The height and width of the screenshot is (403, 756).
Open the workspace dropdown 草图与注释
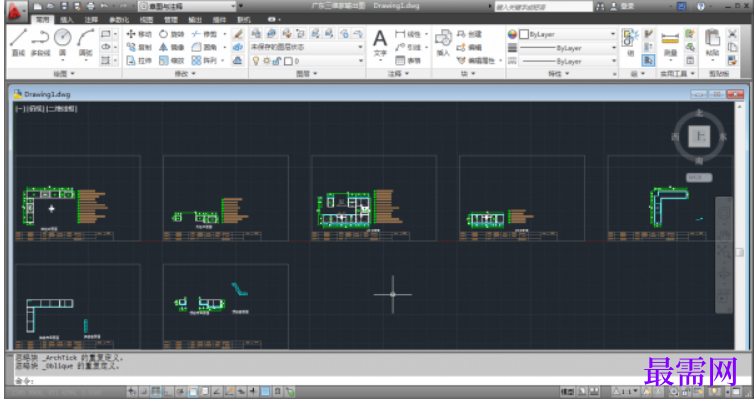(x=187, y=6)
